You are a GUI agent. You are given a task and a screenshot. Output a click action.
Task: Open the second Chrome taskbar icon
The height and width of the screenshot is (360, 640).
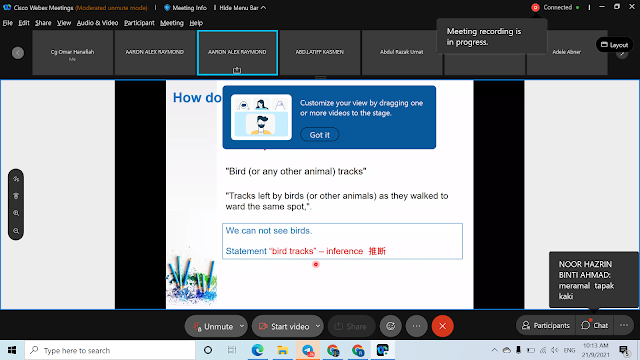[x=358, y=350]
